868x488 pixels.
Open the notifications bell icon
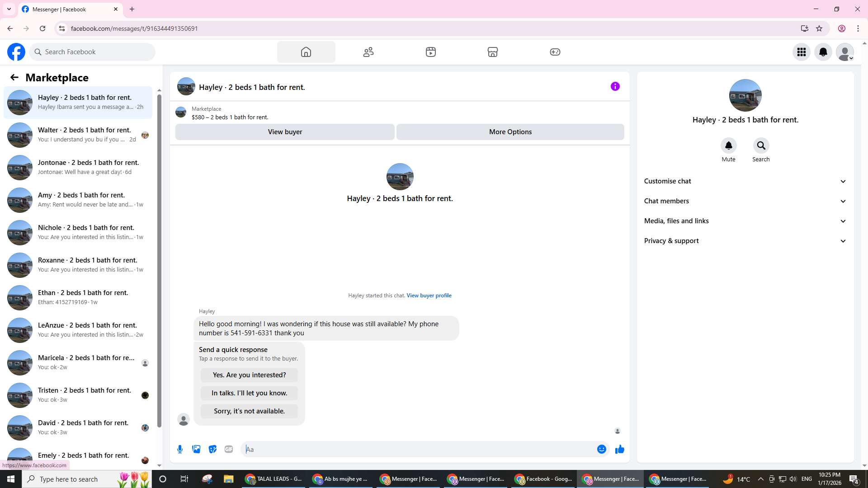823,52
